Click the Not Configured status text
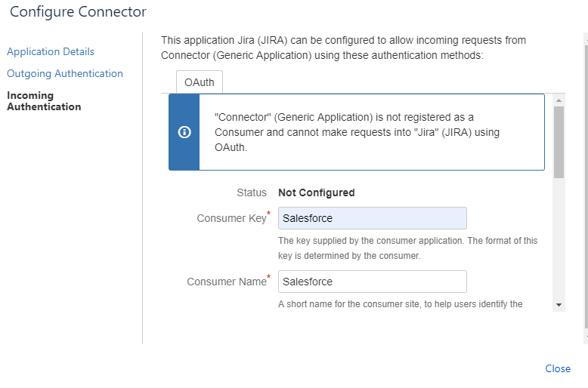Screen dimensions: 588x388 (317, 192)
